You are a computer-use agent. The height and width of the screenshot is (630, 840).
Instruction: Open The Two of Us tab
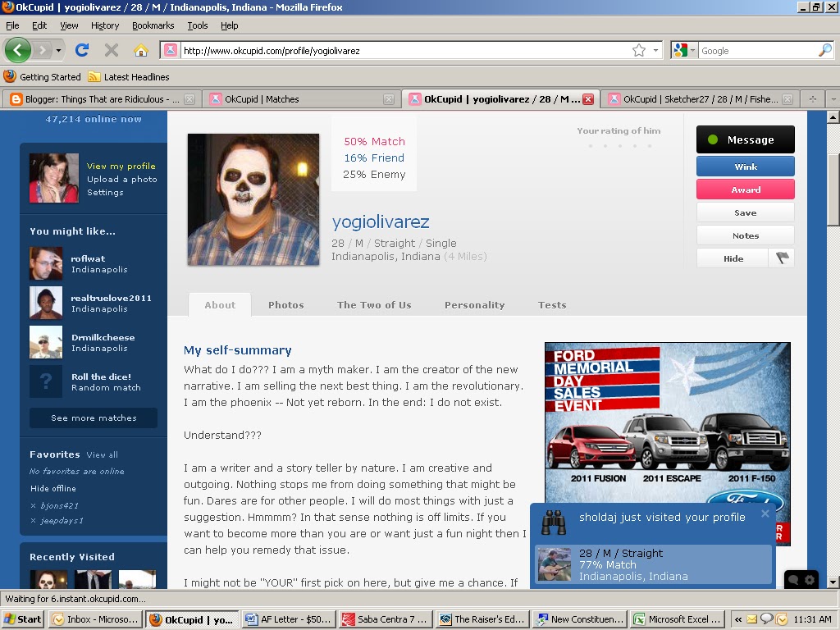point(374,305)
